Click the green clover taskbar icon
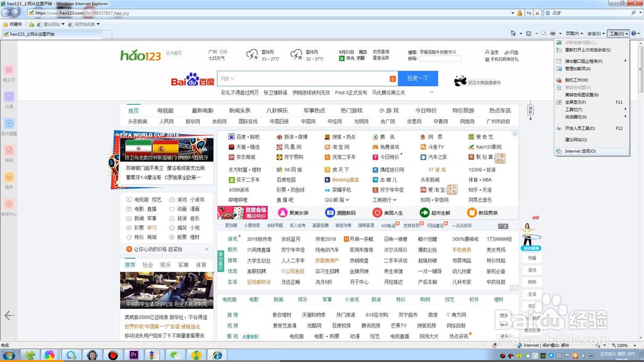Viewport: 644px width, 362px height. click(x=29, y=355)
